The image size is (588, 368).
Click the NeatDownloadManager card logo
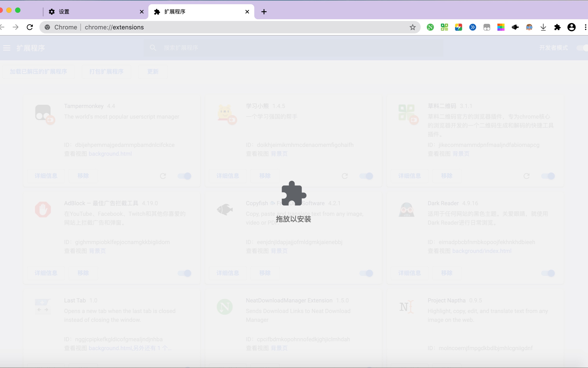pos(225,307)
